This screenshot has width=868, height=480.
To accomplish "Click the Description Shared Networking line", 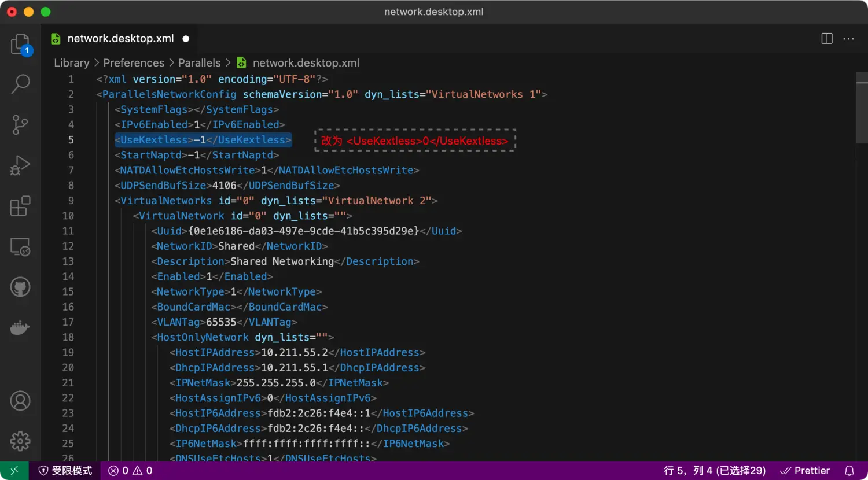I will (x=285, y=261).
